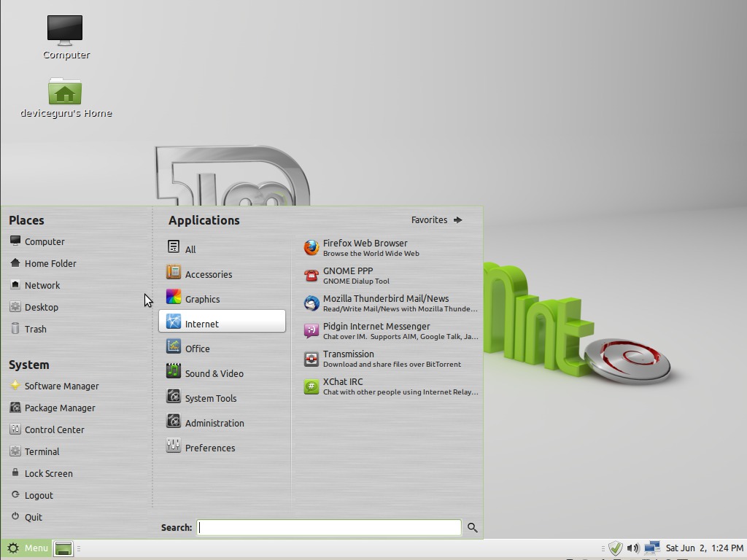Click the Menu button on panel

(27, 548)
